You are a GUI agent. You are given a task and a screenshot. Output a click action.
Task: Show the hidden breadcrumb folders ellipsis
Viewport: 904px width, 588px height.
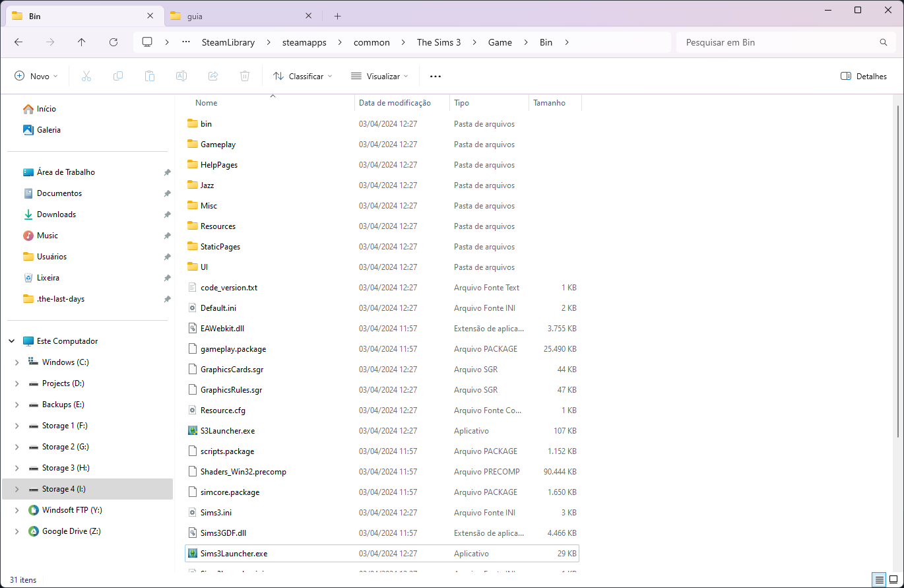(x=187, y=42)
